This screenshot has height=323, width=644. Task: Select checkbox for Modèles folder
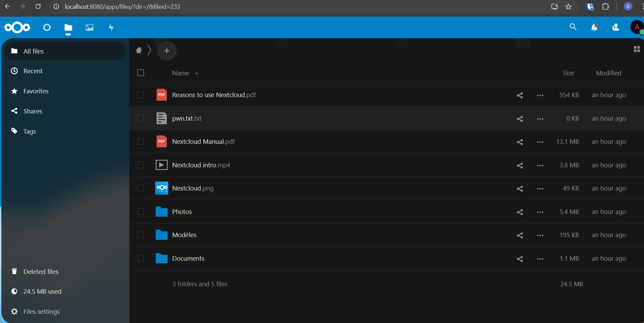(141, 235)
